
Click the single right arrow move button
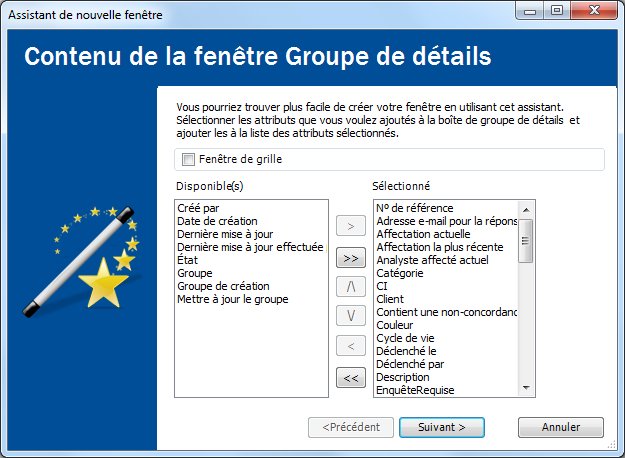click(x=351, y=226)
